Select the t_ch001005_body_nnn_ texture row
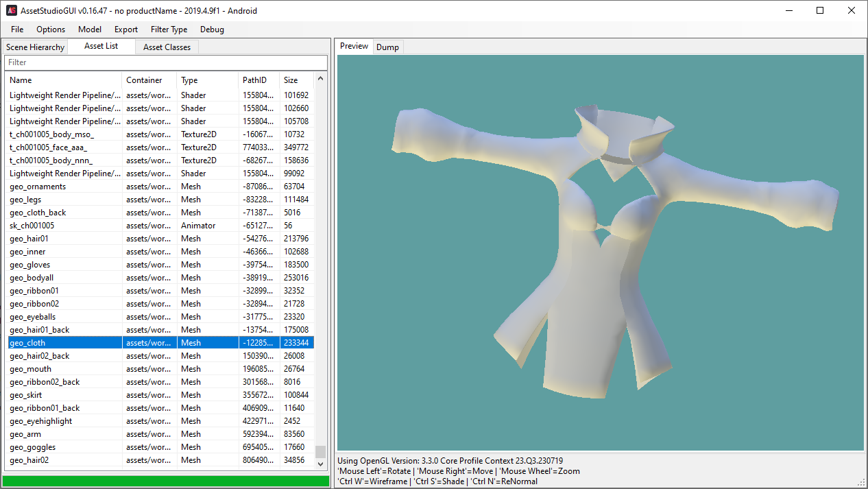This screenshot has height=489, width=868. click(160, 160)
